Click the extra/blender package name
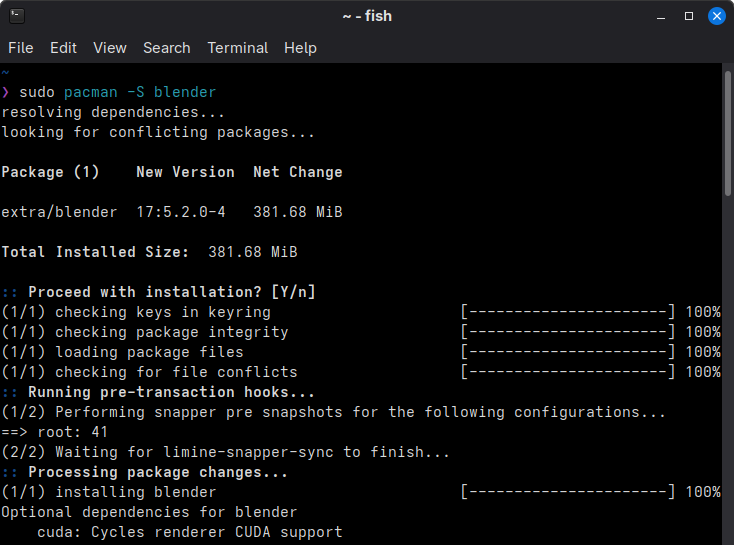Viewport: 734px width, 545px height. coord(59,212)
